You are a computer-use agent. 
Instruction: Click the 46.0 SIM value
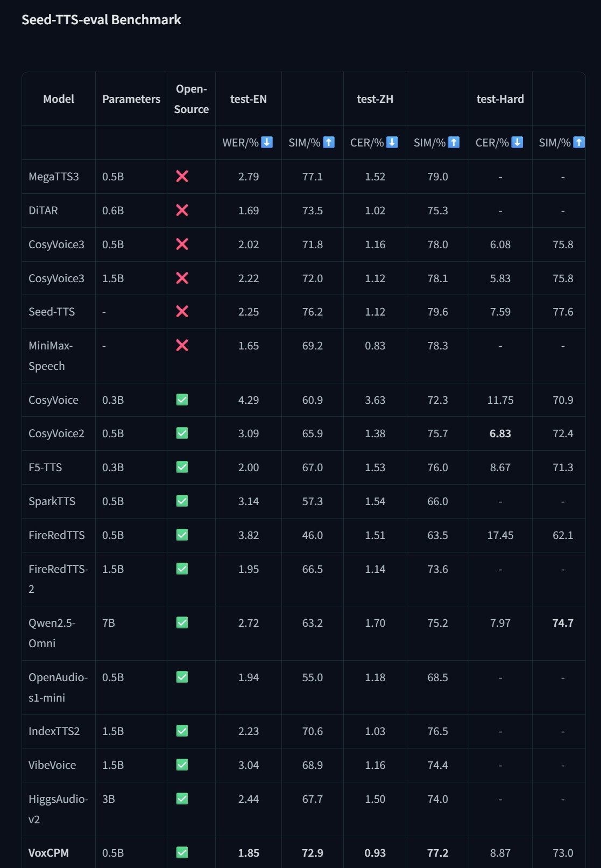point(313,535)
